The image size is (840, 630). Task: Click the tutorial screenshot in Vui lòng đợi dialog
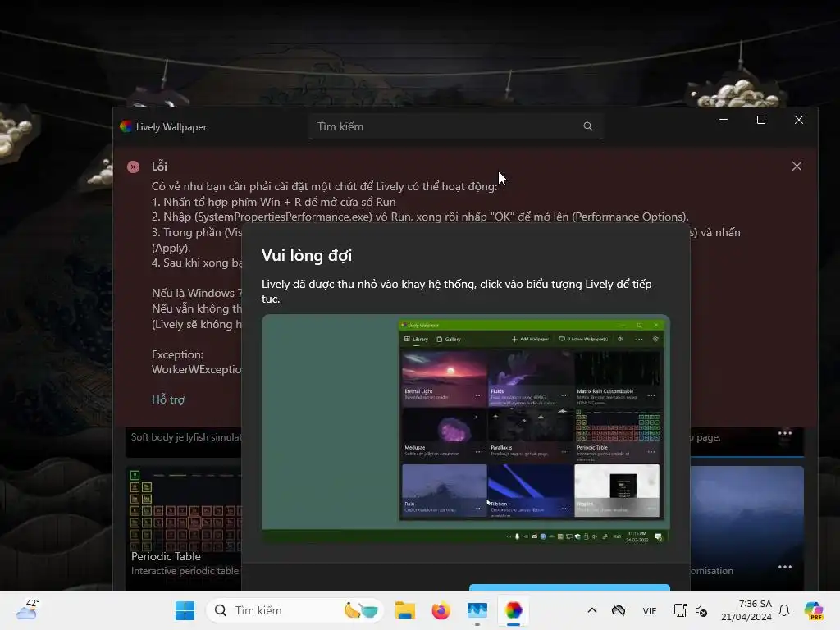click(466, 429)
